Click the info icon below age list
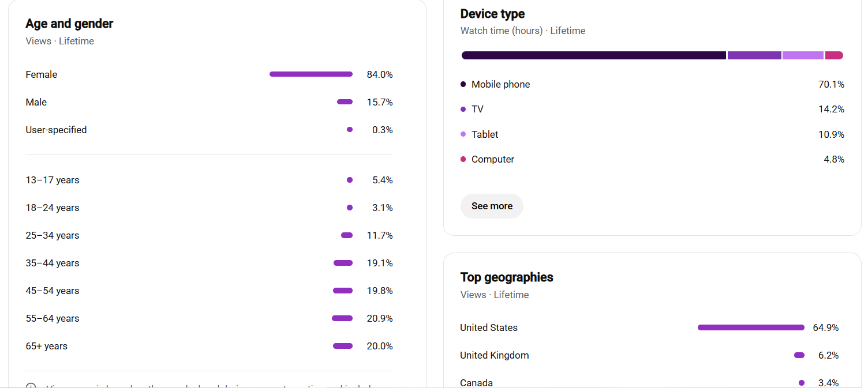Screen dimensions: 868x388 click(31, 386)
